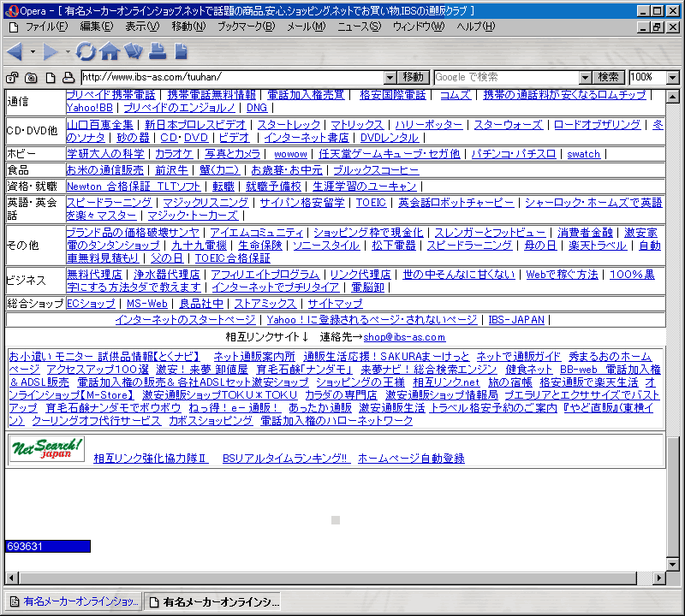The image size is (685, 616).
Task: Click the horizontal scrollbar thumb
Action: 328,578
